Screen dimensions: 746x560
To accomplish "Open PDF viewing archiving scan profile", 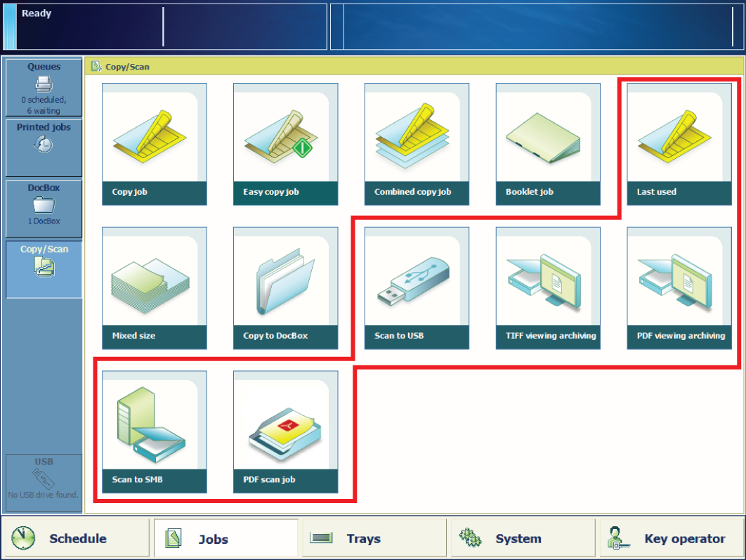I will [679, 288].
